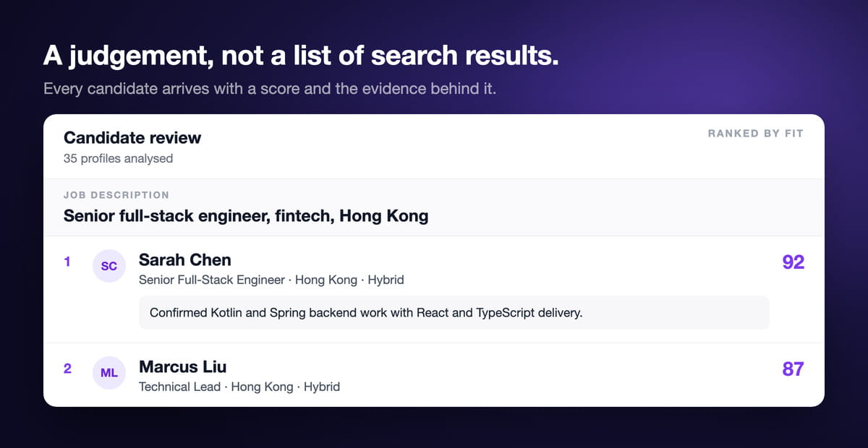Click Sarah Chen's SC avatar

tap(109, 266)
